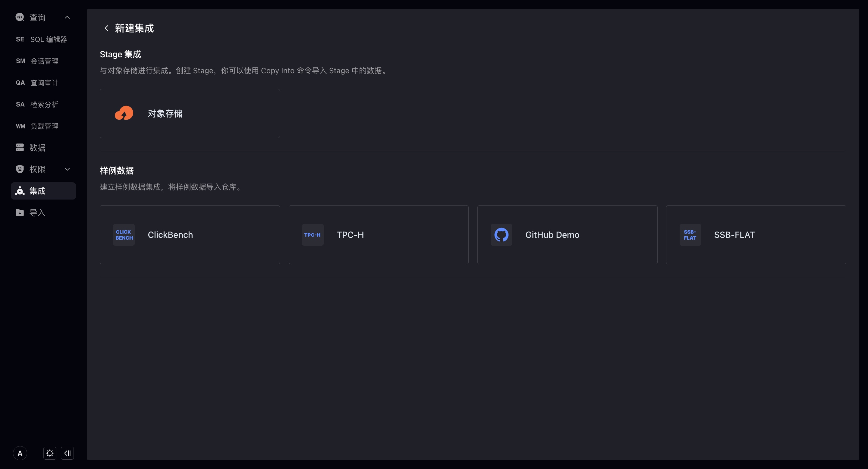The width and height of the screenshot is (868, 469).
Task: Select the GitHub Demo sample card
Action: click(567, 235)
